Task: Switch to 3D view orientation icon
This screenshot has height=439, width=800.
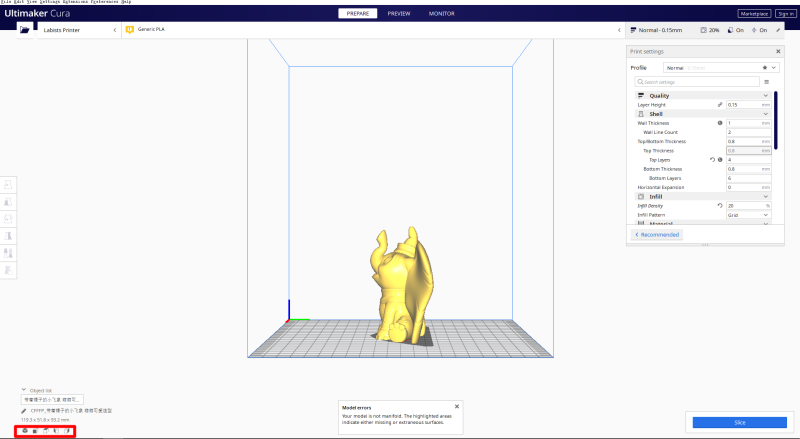Action: pos(24,431)
